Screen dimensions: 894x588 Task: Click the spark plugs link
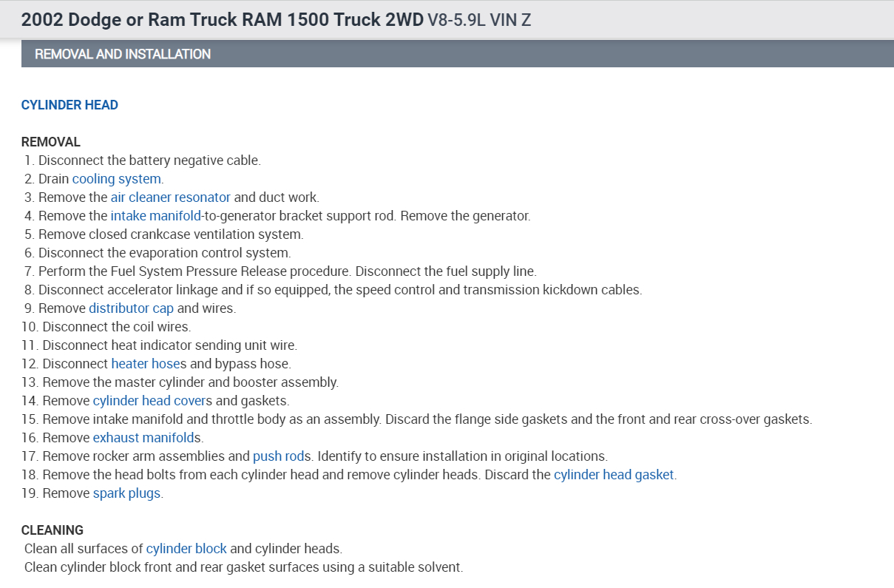tap(126, 493)
